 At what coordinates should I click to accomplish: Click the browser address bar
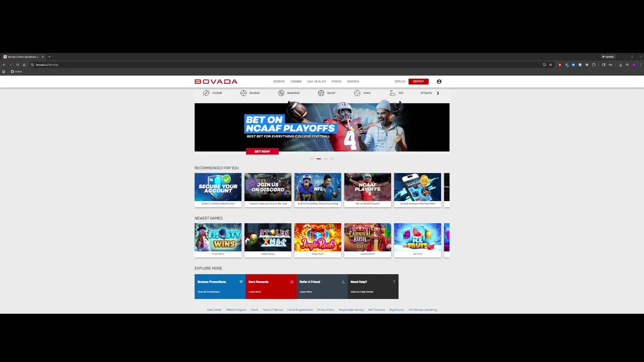coord(292,65)
